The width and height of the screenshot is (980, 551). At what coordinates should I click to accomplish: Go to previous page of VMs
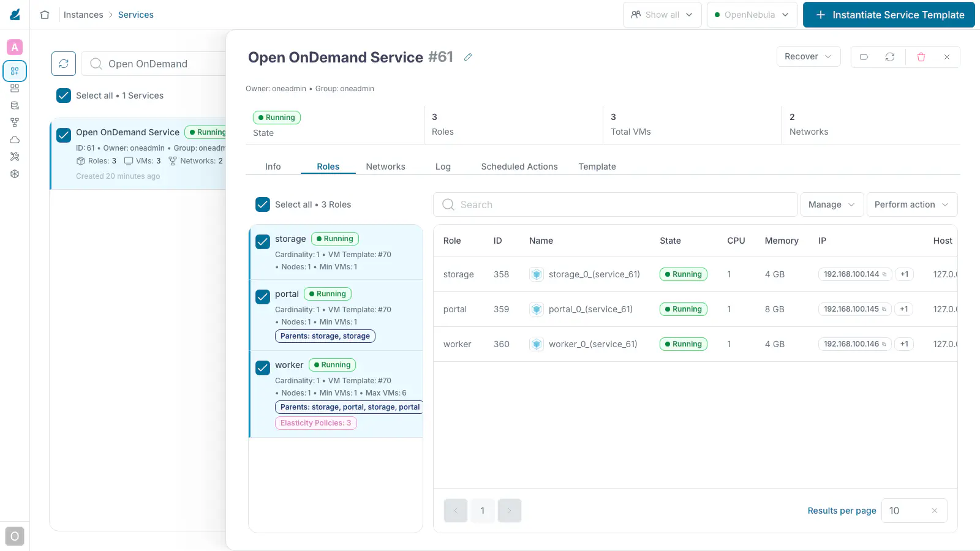coord(456,511)
